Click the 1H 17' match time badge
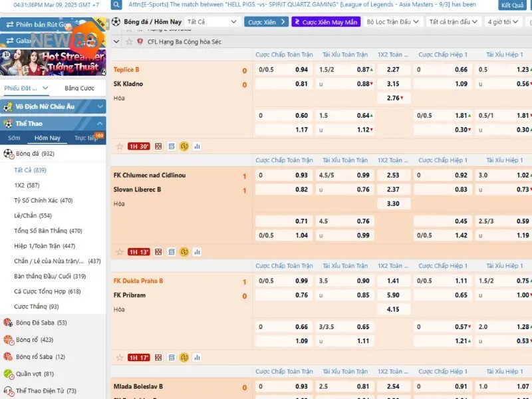Image resolution: width=532 pixels, height=399 pixels. pyautogui.click(x=139, y=357)
